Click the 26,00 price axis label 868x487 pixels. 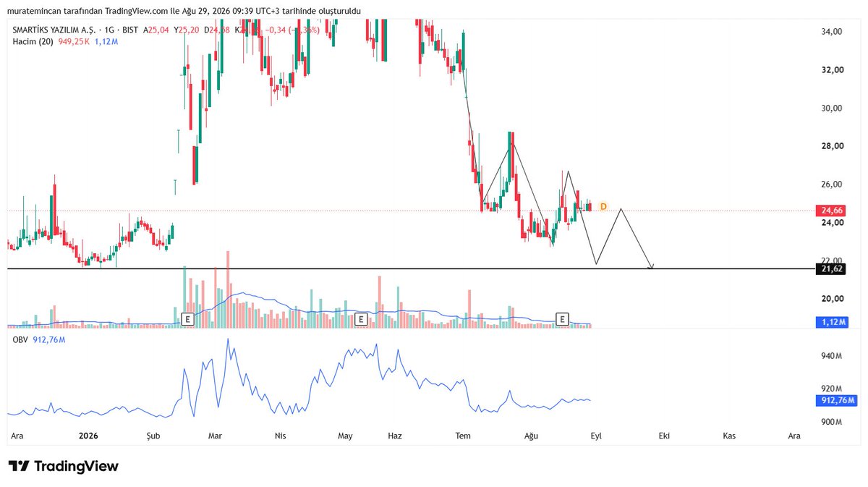pyautogui.click(x=832, y=185)
